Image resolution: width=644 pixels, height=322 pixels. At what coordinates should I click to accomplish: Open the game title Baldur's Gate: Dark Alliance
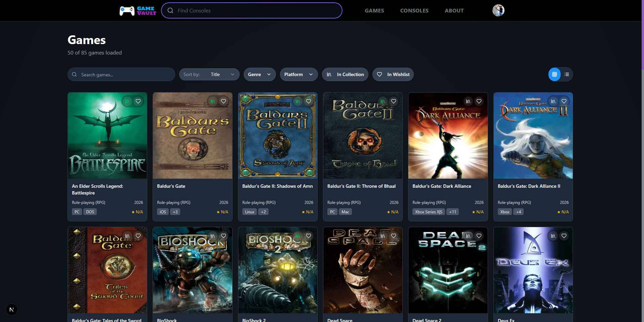(442, 186)
